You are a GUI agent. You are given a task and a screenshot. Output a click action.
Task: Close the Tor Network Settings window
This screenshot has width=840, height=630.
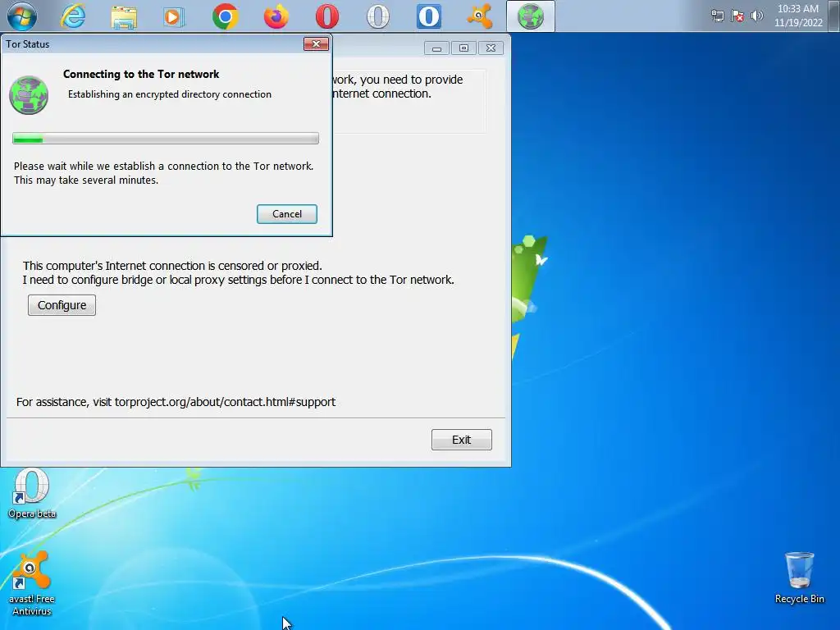click(491, 48)
